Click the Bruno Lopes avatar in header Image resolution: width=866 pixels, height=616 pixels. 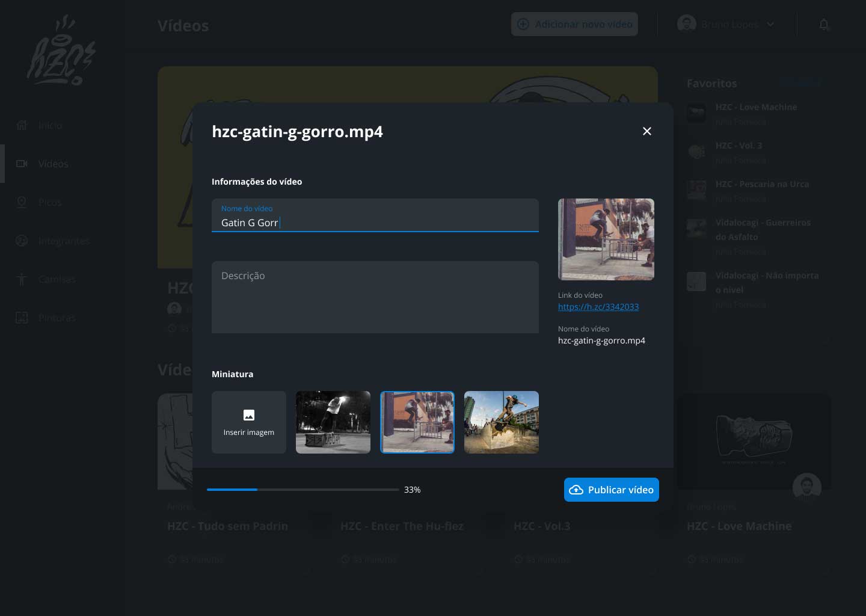[687, 24]
